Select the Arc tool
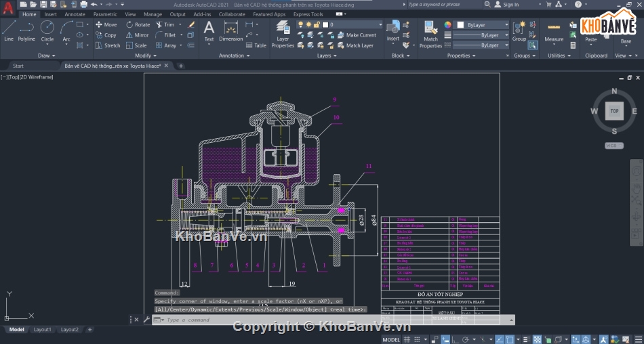Image resolution: width=644 pixels, height=344 pixels. pyautogui.click(x=66, y=31)
